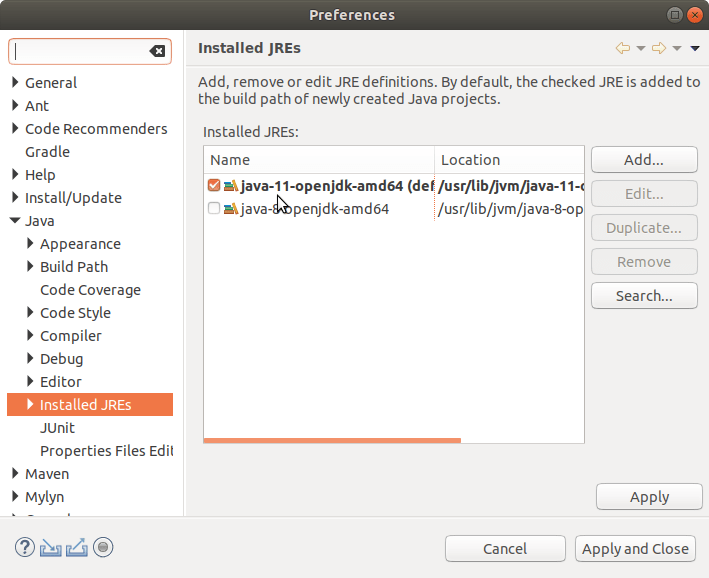This screenshot has width=709, height=578.
Task: Click the orange horizontal scrollbar in JRE table
Action: click(x=332, y=441)
